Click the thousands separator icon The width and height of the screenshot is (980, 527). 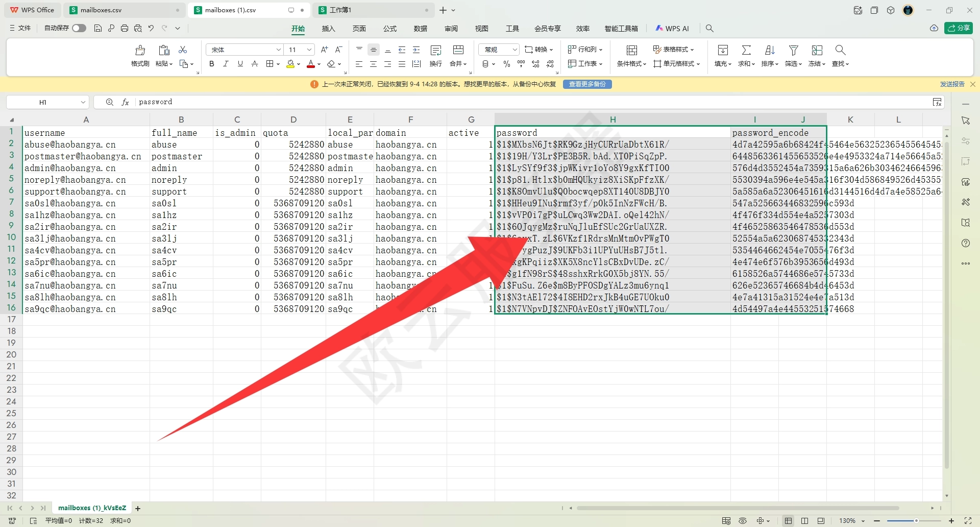pyautogui.click(x=521, y=64)
